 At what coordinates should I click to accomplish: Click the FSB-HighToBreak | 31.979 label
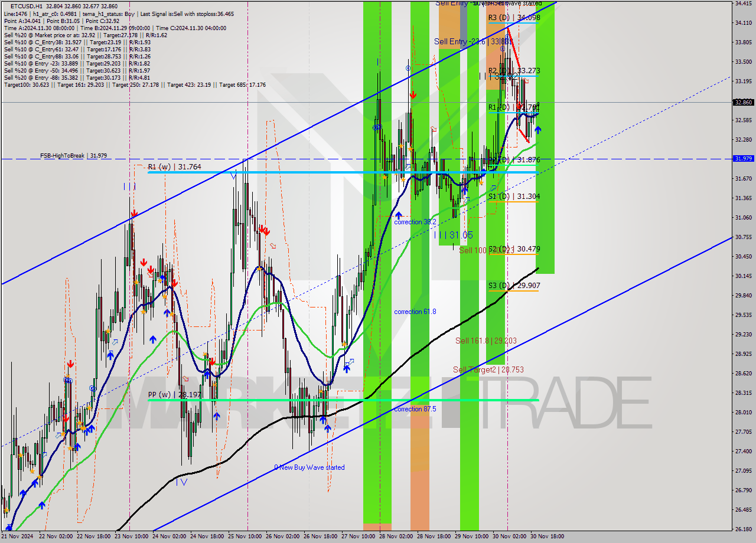point(73,156)
